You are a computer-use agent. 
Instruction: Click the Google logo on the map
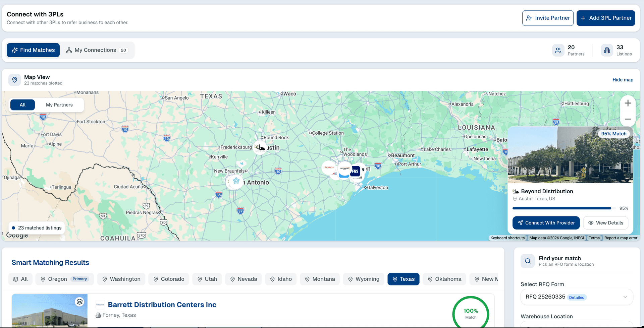point(17,235)
